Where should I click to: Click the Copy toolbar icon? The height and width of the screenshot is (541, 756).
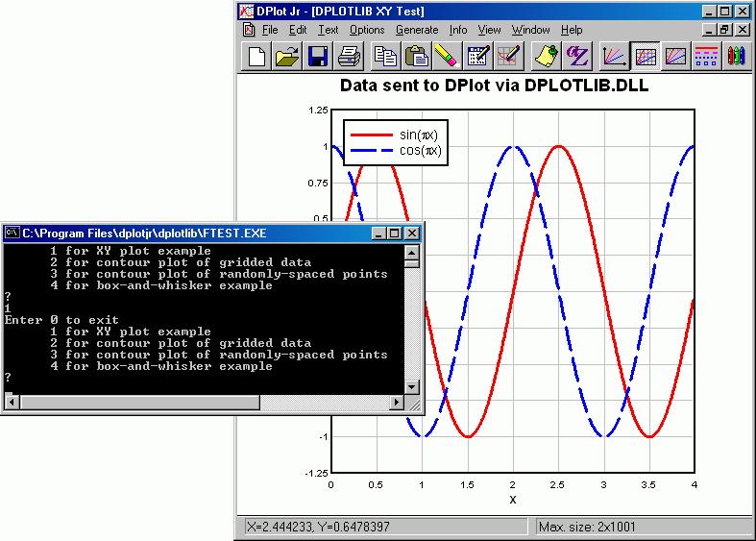click(385, 56)
